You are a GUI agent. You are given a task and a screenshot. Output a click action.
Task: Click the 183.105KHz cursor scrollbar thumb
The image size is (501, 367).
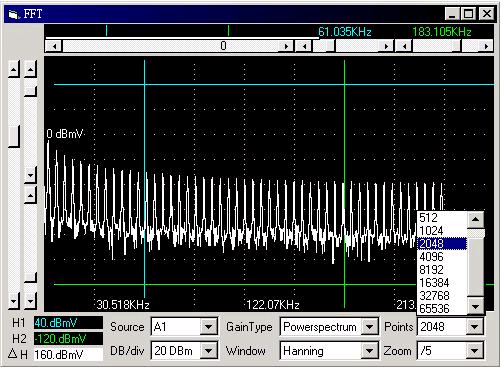pos(457,46)
